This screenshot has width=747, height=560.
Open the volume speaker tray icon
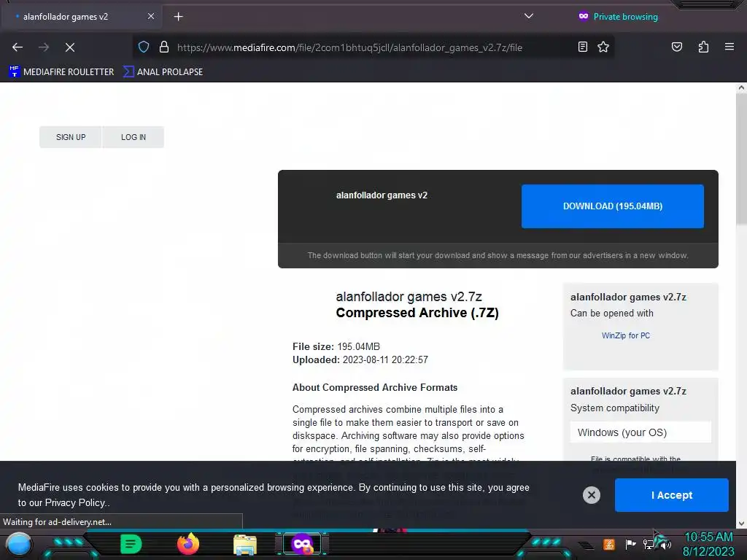tap(665, 544)
